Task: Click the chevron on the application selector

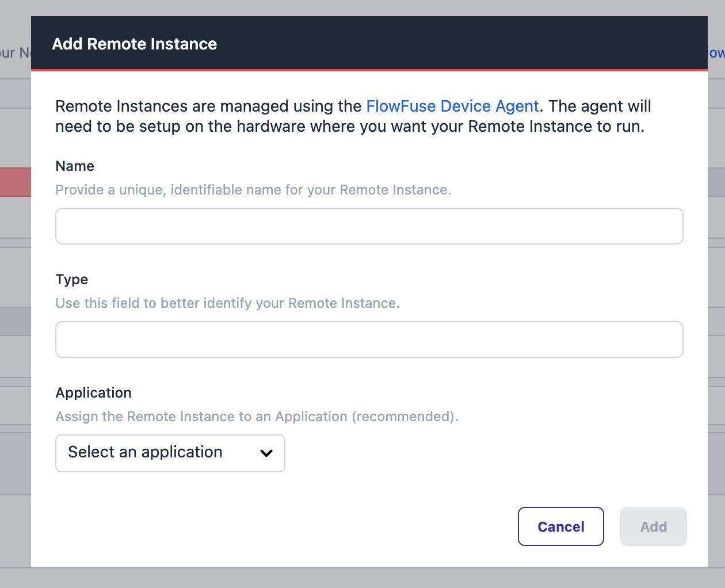Action: (x=266, y=453)
